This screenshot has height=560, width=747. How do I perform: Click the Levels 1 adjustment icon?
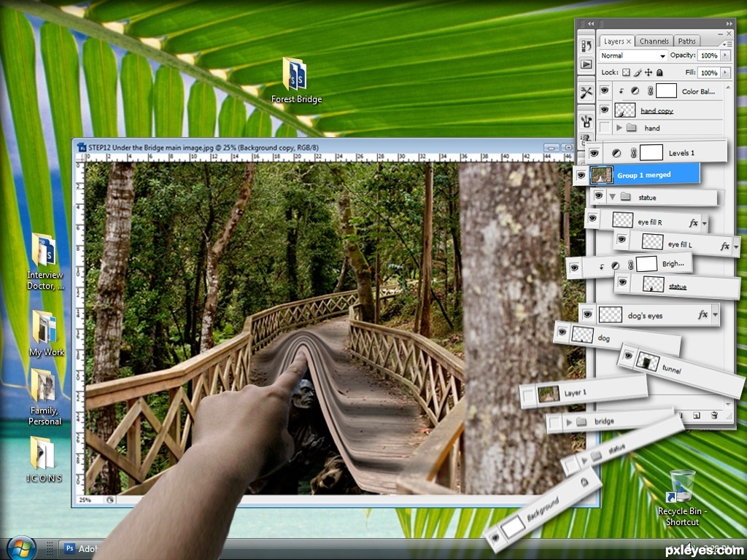coord(616,153)
